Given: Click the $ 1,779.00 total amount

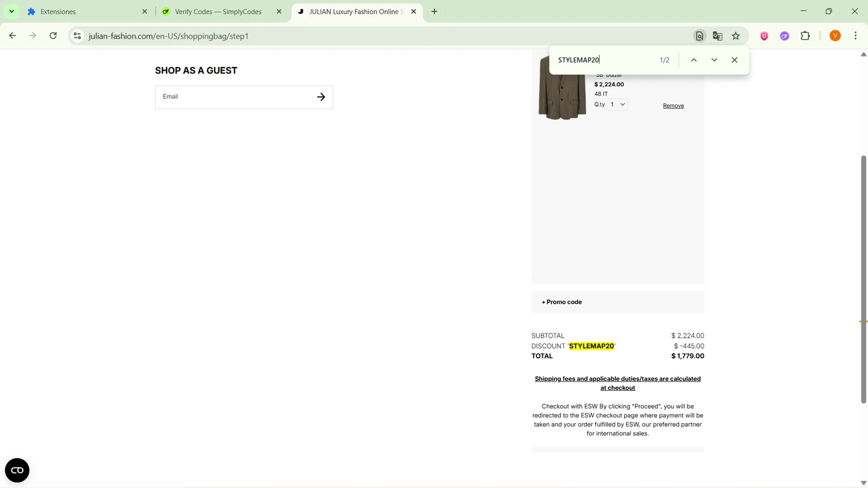Looking at the screenshot, I should (687, 356).
